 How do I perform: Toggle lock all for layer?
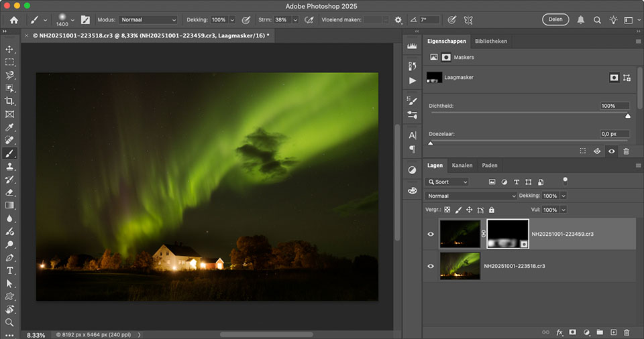(x=492, y=210)
